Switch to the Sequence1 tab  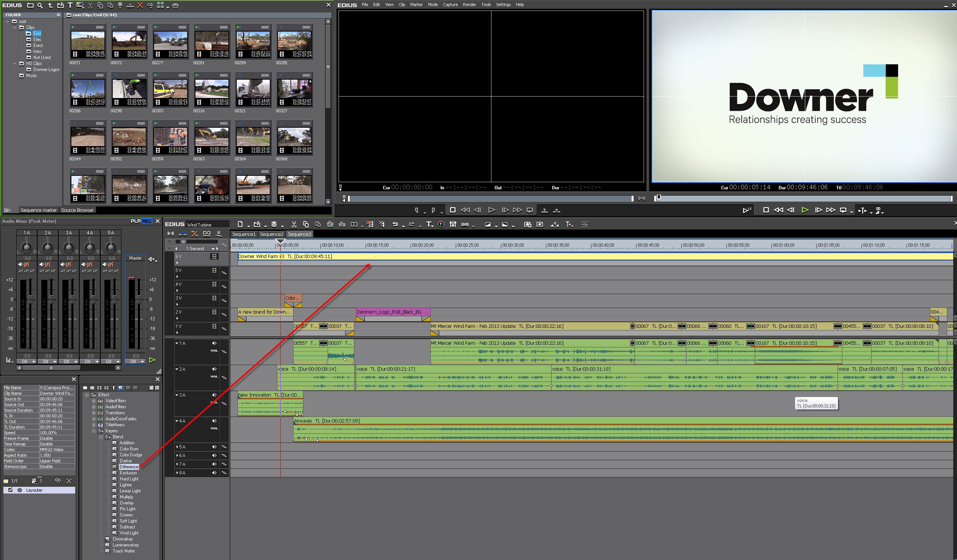[243, 234]
